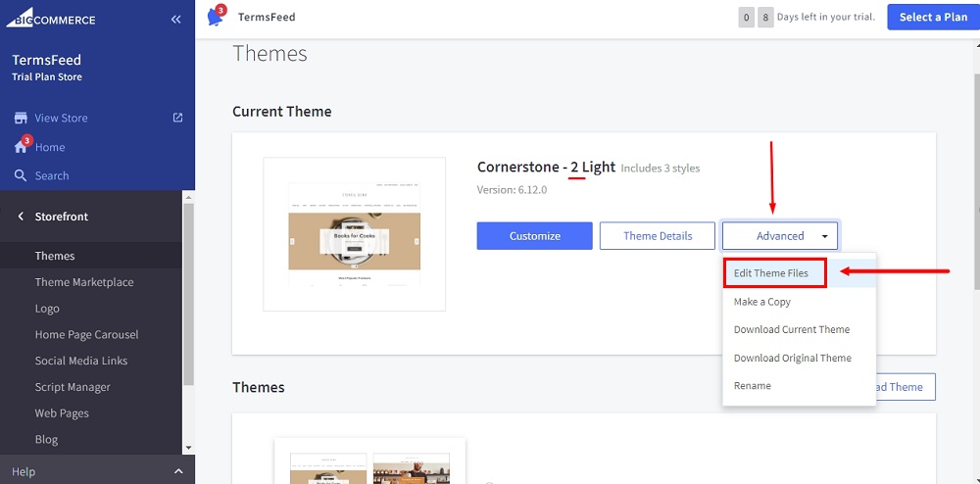
Task: Click the View Store storefront icon
Action: coord(21,118)
